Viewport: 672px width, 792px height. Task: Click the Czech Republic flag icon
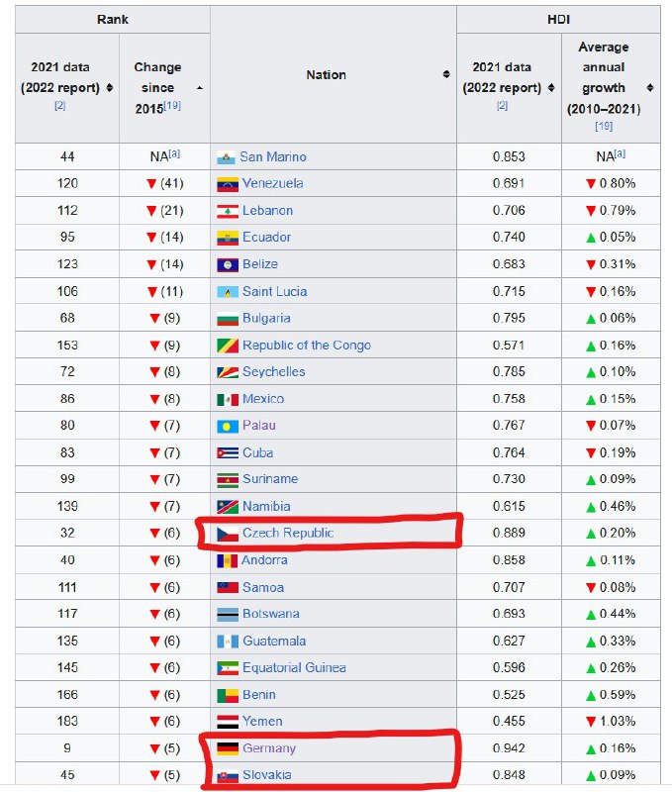[228, 534]
